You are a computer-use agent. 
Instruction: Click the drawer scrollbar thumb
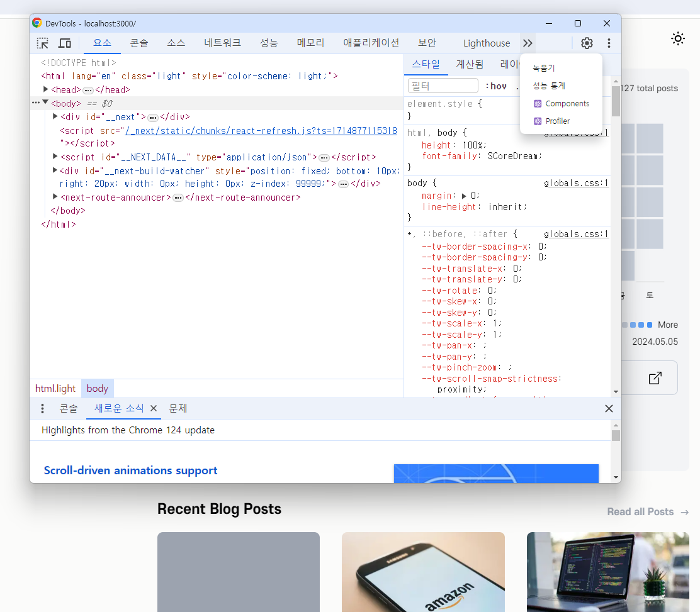(616, 435)
